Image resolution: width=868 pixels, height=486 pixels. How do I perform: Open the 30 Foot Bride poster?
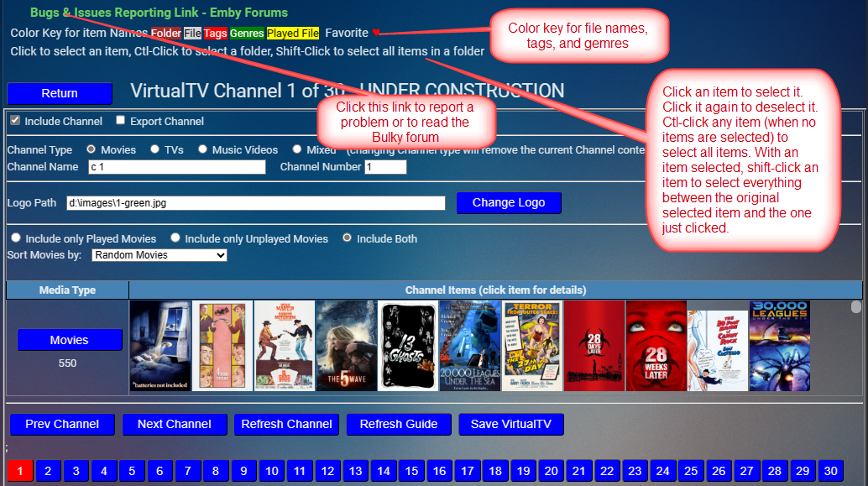718,351
